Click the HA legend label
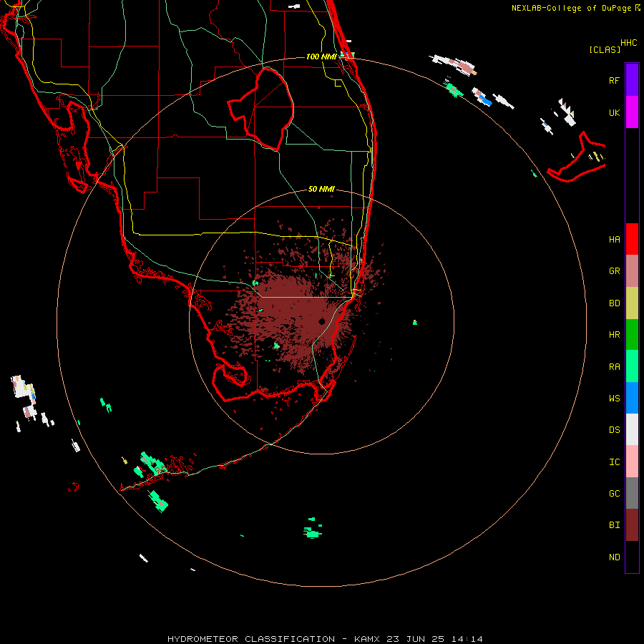The image size is (644, 644). click(x=614, y=240)
